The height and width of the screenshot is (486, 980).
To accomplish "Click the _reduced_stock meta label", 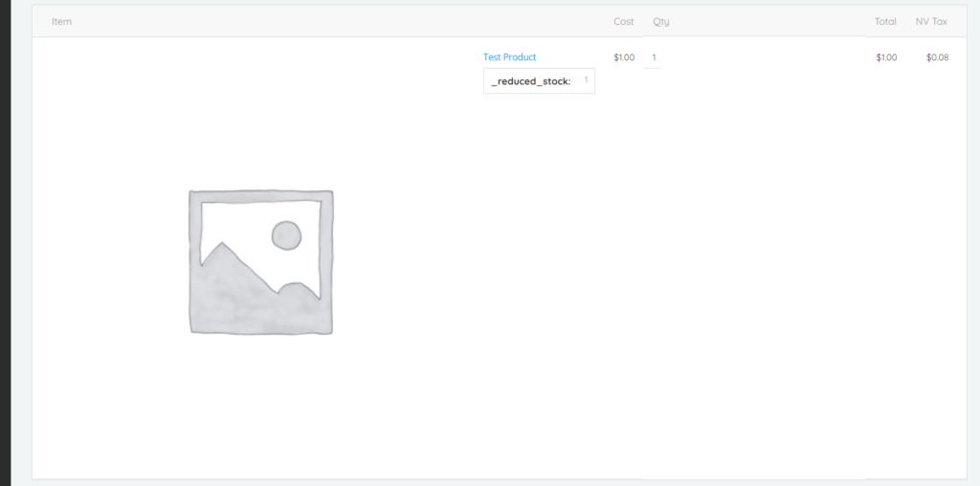I will (x=530, y=81).
